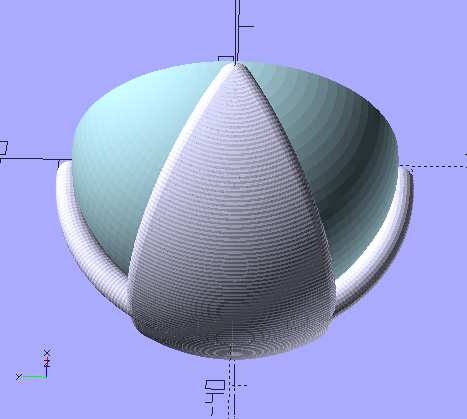Viewport: 467px width, 419px height.
Task: Click the X label on the orientation gizmo
Action: (x=47, y=353)
